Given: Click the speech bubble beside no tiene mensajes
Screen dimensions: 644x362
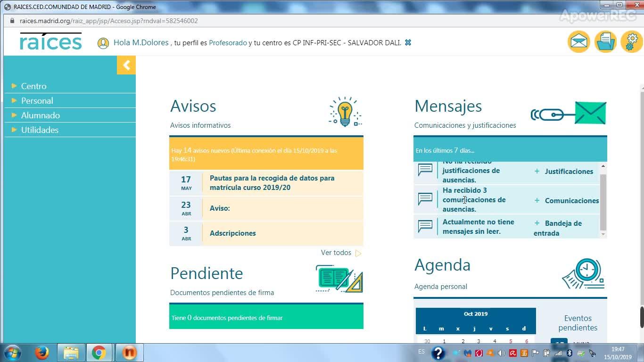Looking at the screenshot, I should pyautogui.click(x=425, y=226).
